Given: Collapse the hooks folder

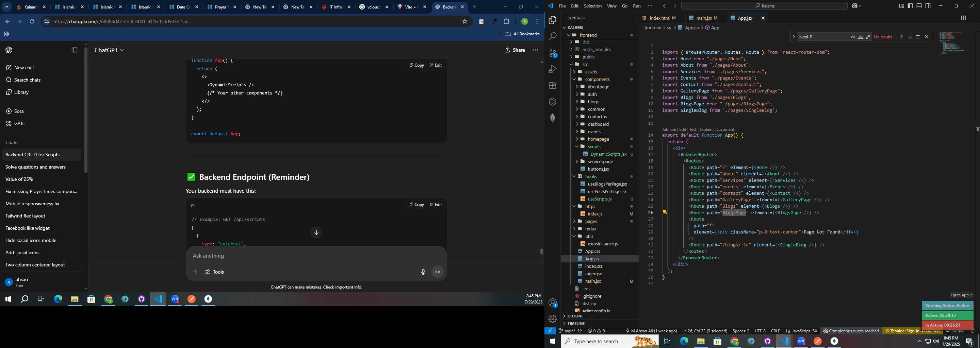Looking at the screenshot, I should [574, 177].
